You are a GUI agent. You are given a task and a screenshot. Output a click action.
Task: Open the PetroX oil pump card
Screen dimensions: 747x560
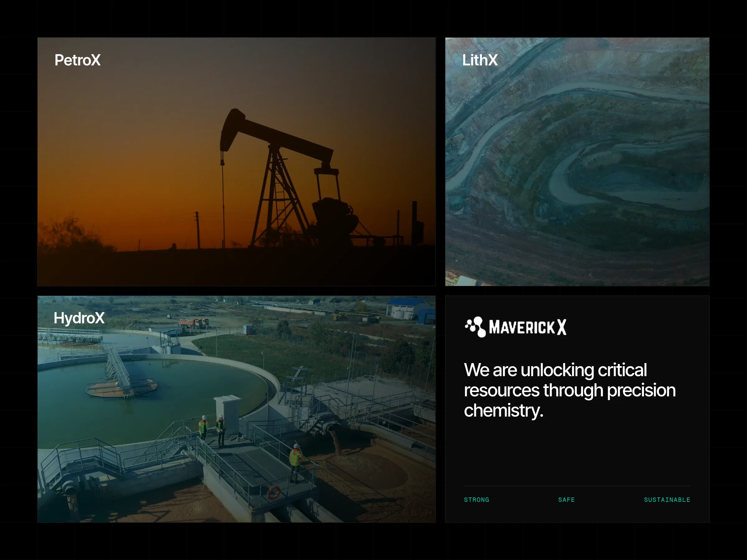pos(236,162)
